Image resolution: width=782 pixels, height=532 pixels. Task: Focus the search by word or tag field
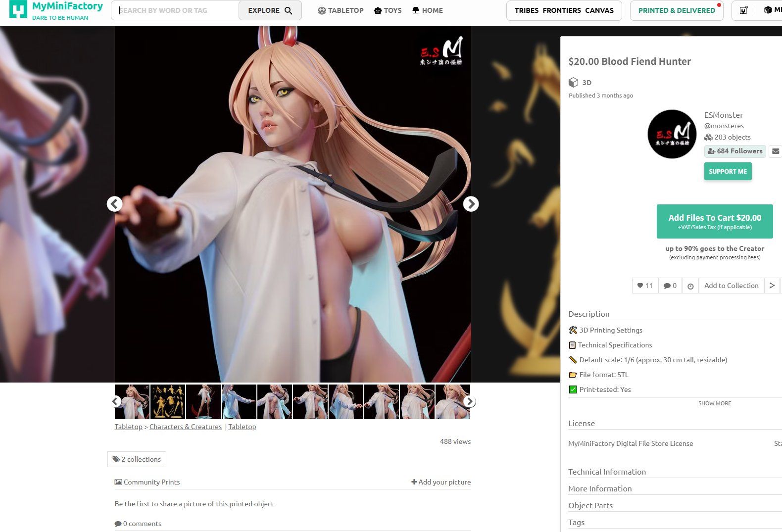pos(175,10)
